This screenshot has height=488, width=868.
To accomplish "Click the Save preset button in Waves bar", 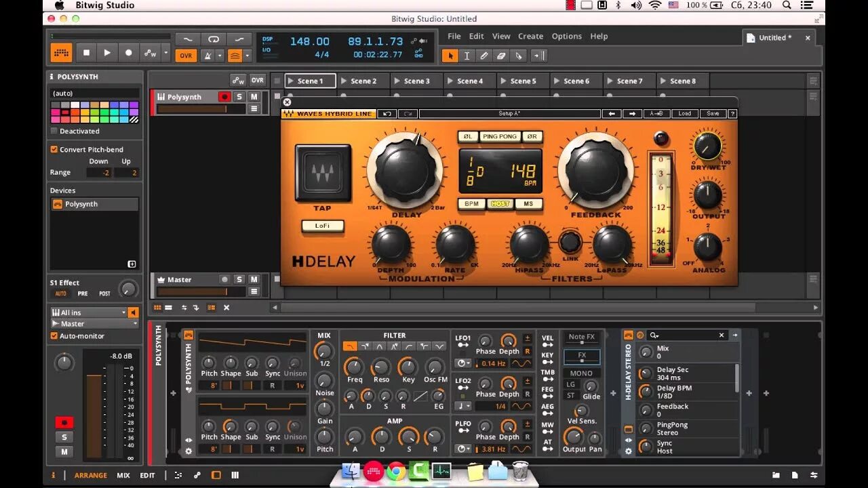I will click(713, 114).
